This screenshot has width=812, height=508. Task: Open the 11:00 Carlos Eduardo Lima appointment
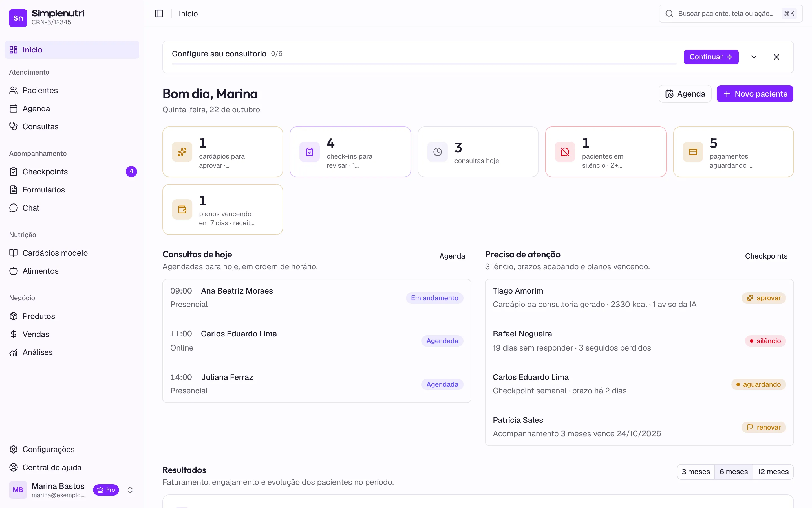pyautogui.click(x=317, y=341)
